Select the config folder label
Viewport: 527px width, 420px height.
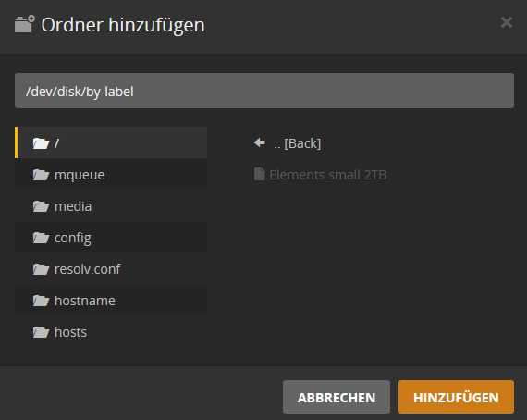(73, 239)
